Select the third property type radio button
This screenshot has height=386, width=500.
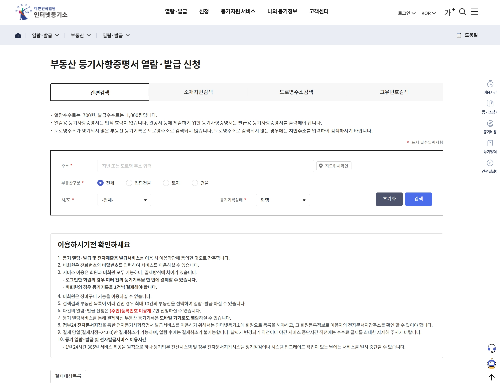(x=166, y=183)
